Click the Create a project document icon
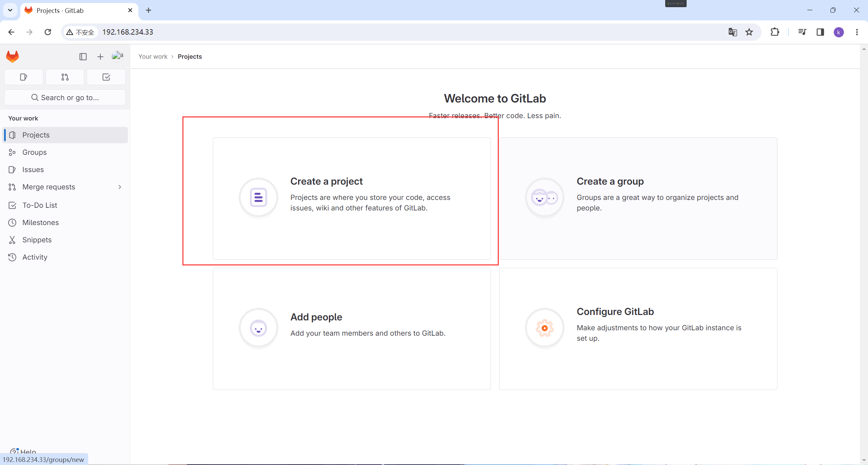Image resolution: width=868 pixels, height=465 pixels. click(259, 198)
